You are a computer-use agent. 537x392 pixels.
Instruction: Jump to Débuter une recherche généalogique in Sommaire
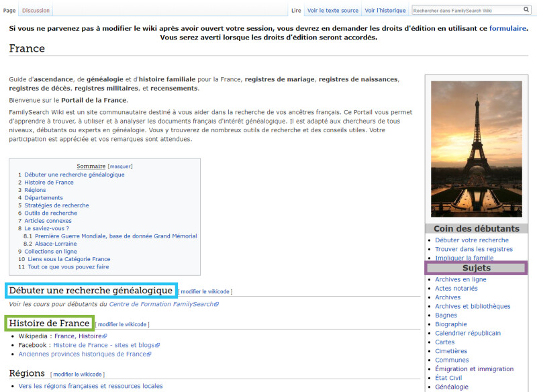75,175
